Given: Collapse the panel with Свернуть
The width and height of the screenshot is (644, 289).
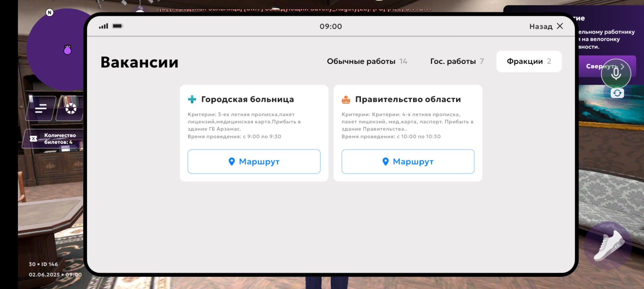Looking at the screenshot, I should 592,66.
